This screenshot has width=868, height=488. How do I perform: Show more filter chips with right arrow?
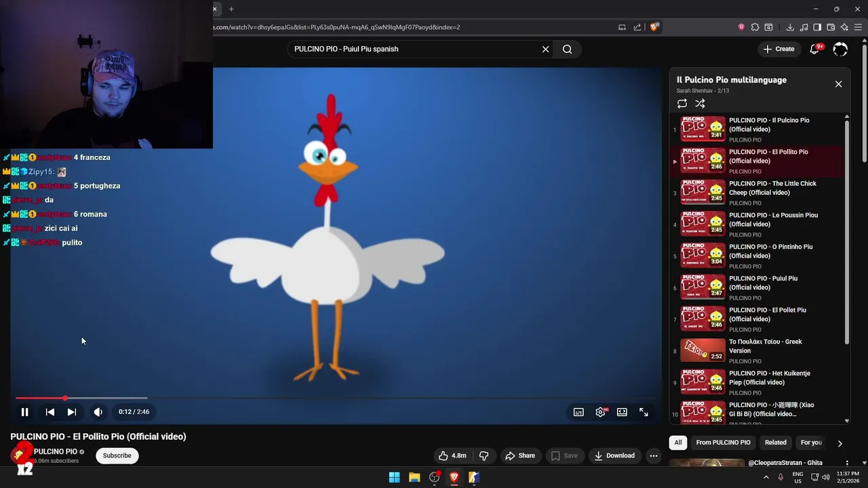coord(840,443)
